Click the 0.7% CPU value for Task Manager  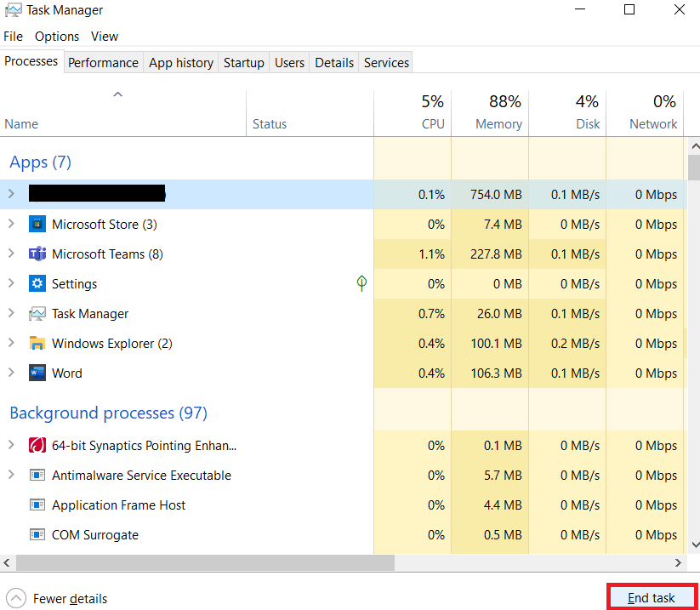(x=431, y=314)
